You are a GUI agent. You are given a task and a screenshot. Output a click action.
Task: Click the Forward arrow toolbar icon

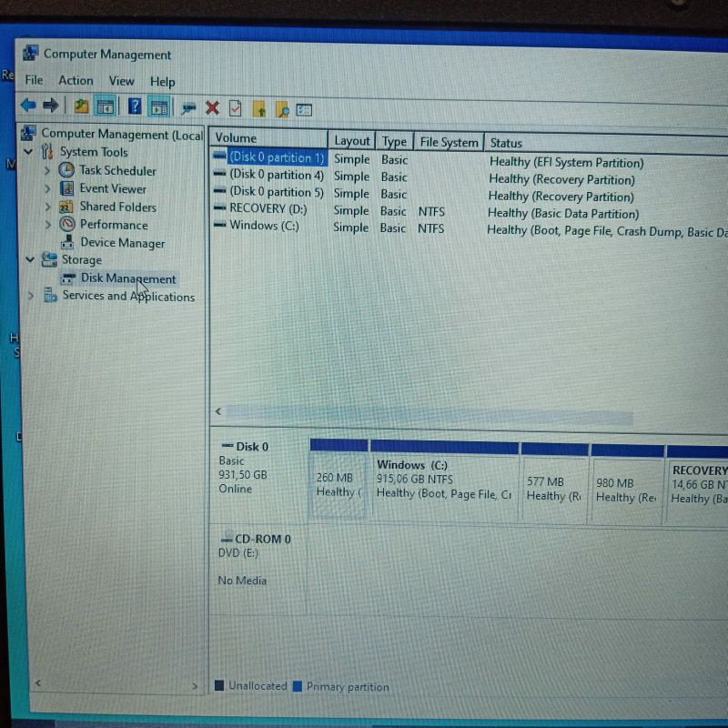click(50, 106)
